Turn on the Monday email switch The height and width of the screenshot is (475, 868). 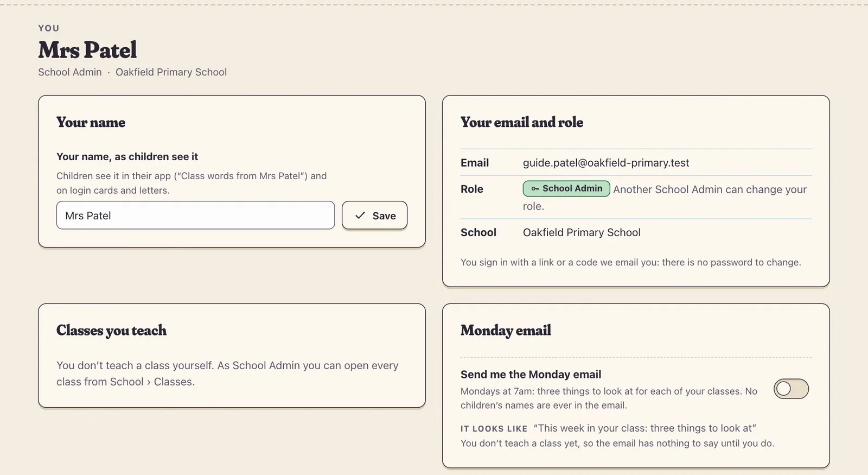(791, 389)
